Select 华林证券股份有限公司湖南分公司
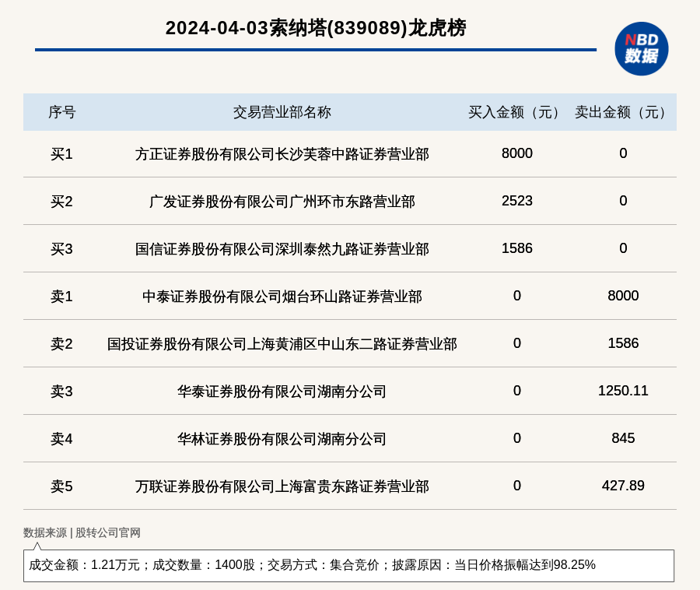700x590 pixels. click(282, 439)
